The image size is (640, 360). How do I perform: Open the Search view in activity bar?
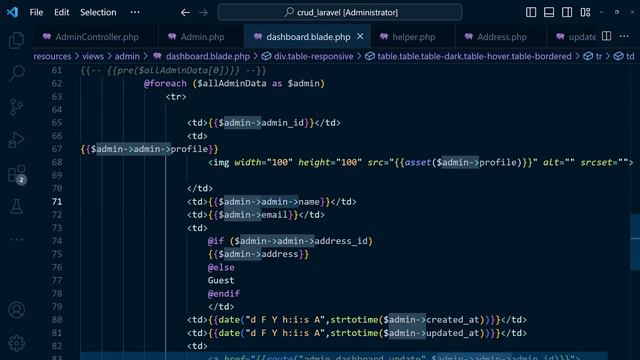tap(16, 73)
